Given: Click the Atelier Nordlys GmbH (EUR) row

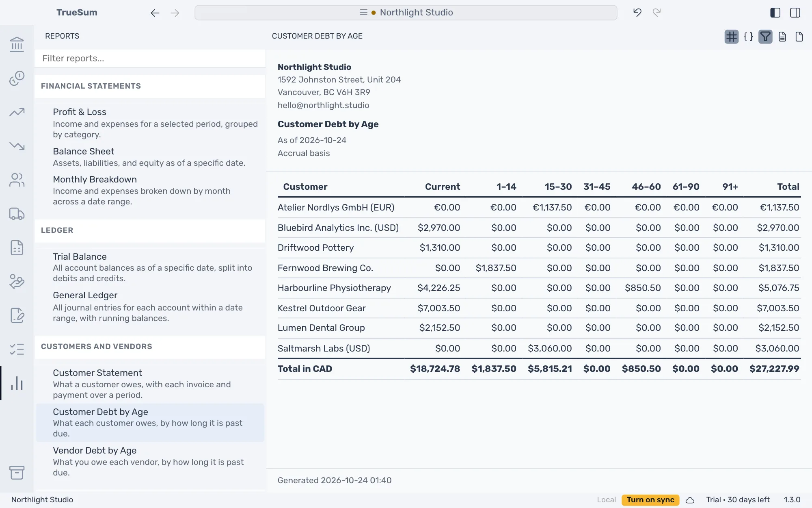Looking at the screenshot, I should click(539, 208).
